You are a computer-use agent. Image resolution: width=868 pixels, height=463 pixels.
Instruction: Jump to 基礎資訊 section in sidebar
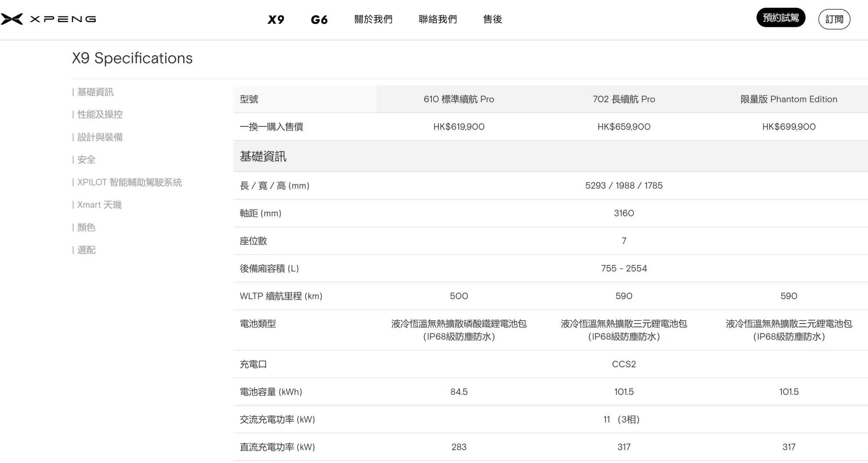coord(95,92)
